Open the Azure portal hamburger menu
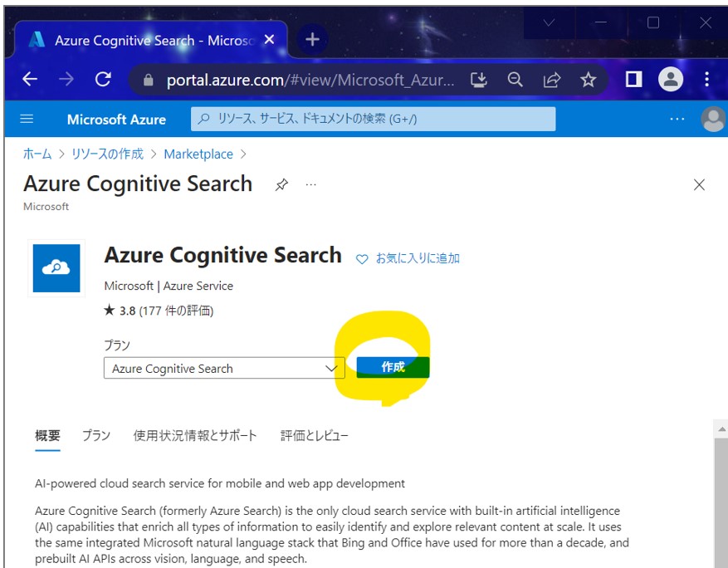The image size is (728, 568). coord(27,119)
